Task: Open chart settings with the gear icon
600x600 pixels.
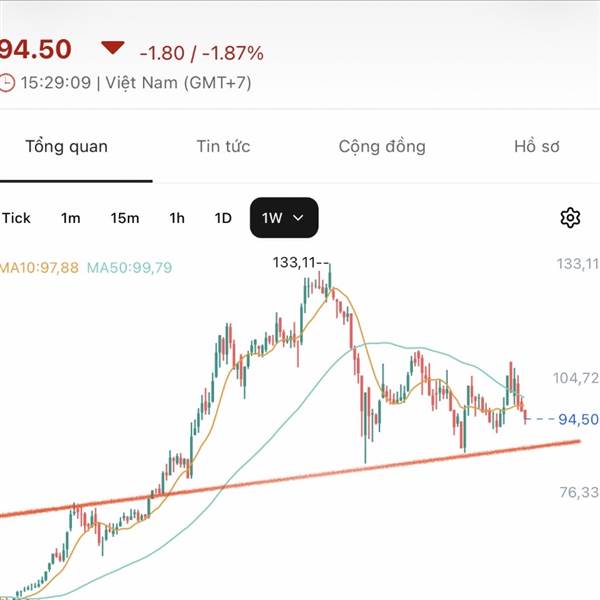Action: coord(571,218)
